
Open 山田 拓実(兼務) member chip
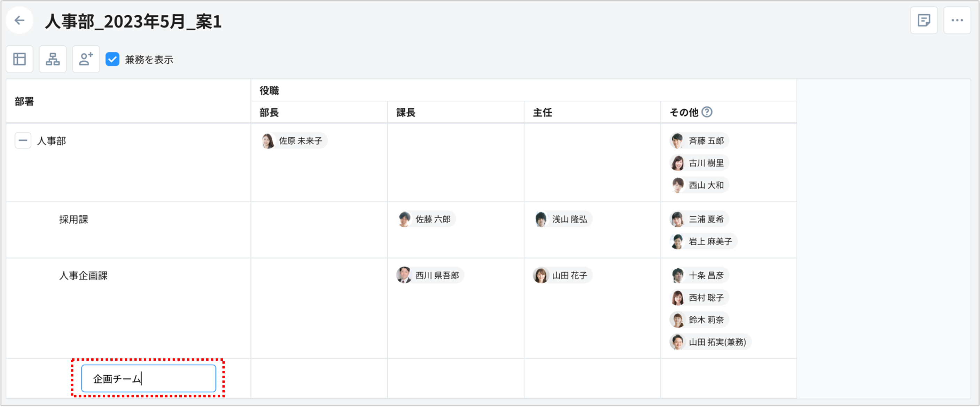click(710, 342)
